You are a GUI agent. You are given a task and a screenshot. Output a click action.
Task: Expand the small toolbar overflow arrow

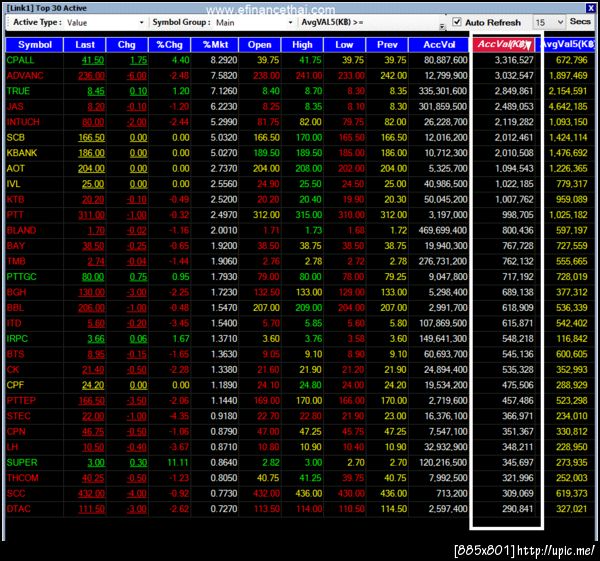pos(442,26)
